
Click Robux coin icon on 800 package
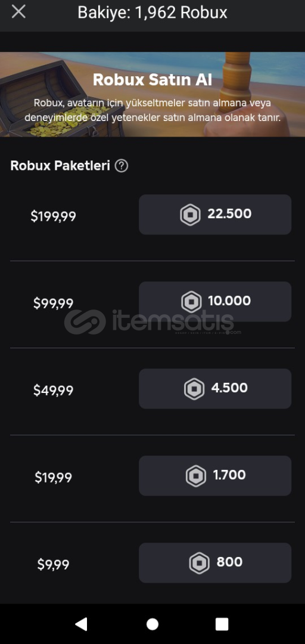(199, 563)
